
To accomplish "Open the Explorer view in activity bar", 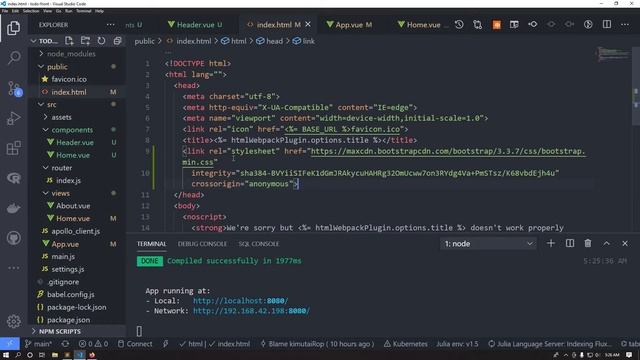I will click(x=13, y=28).
